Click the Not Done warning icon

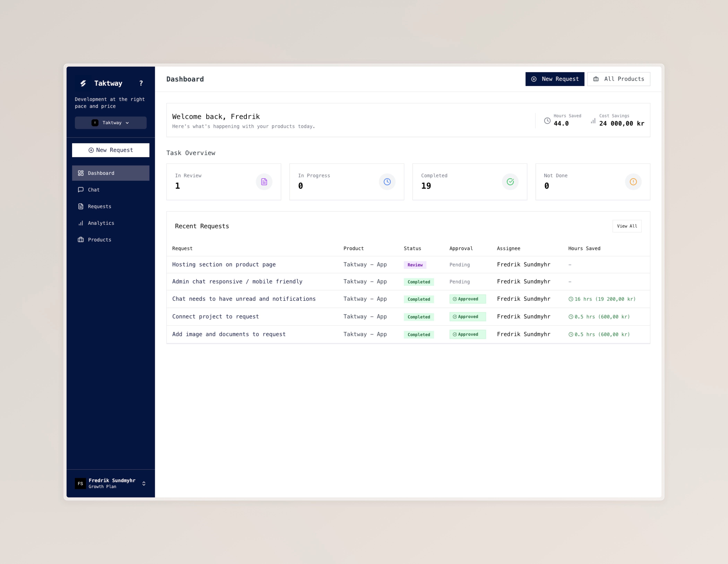click(x=633, y=182)
